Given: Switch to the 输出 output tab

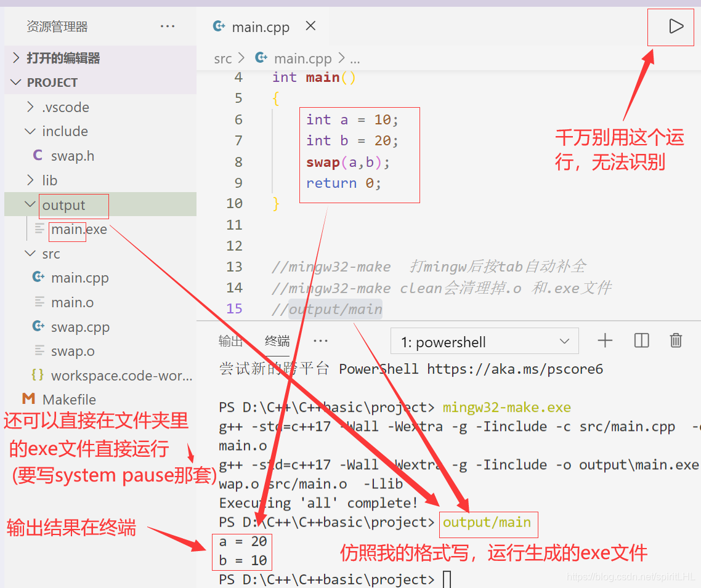Looking at the screenshot, I should [x=230, y=341].
